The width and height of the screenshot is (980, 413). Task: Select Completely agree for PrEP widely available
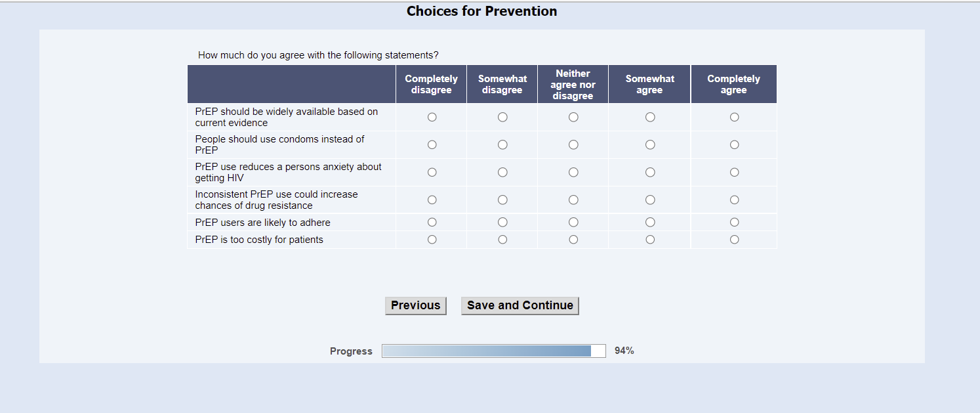coord(734,117)
